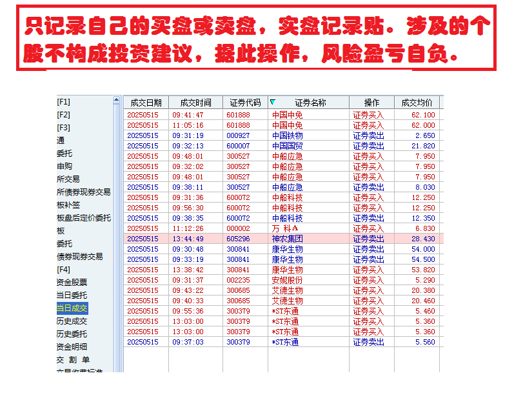Open the [F4] sidebar entry
Screen dimensions: 514x420
tap(63, 270)
